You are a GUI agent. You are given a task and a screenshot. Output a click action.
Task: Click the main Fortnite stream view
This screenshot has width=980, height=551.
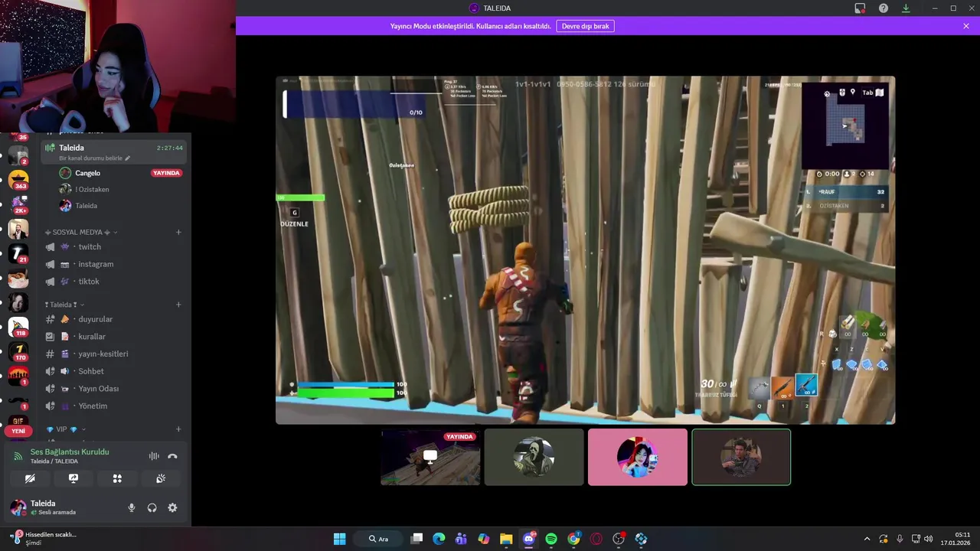(x=585, y=249)
